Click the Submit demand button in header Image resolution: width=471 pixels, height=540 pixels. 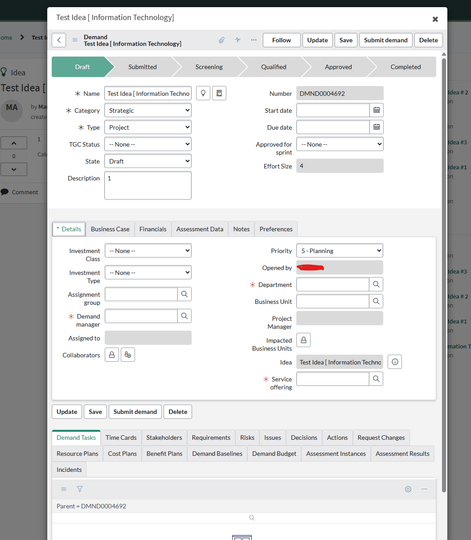(x=386, y=40)
